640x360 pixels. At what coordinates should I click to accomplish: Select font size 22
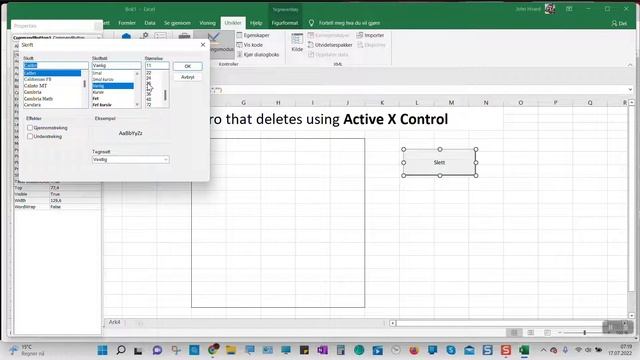[x=149, y=73]
